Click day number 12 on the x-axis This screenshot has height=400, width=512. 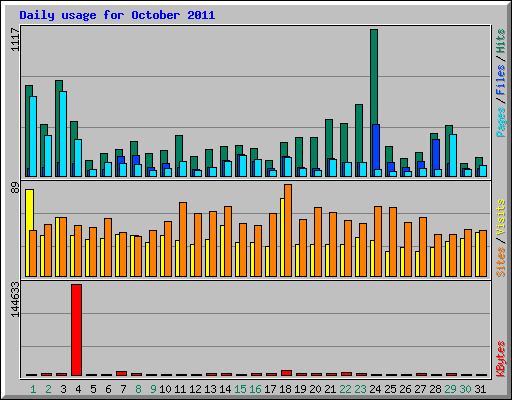pos(195,389)
